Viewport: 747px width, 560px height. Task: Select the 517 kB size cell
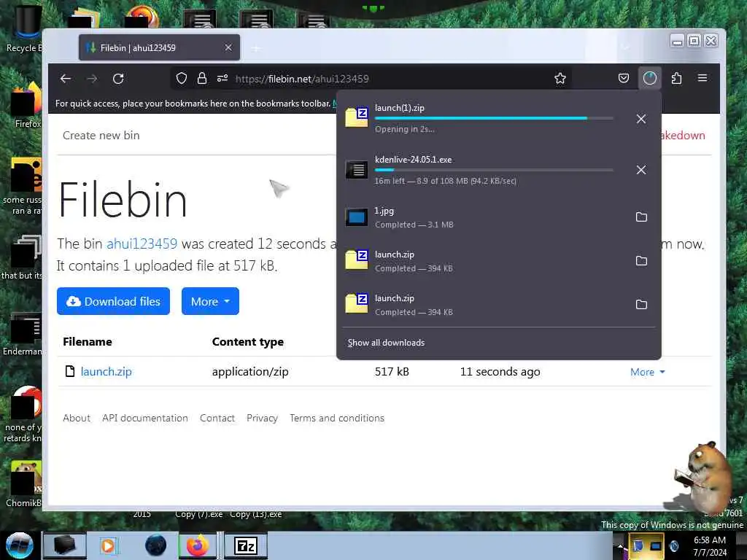392,372
